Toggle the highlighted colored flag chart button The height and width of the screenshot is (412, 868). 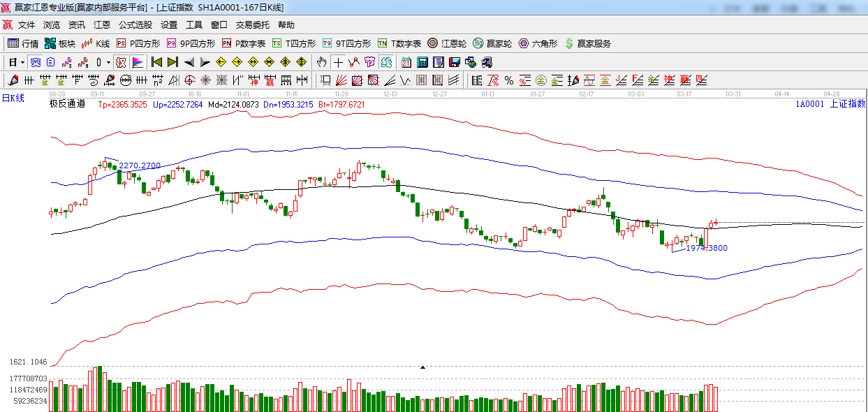pos(138,62)
